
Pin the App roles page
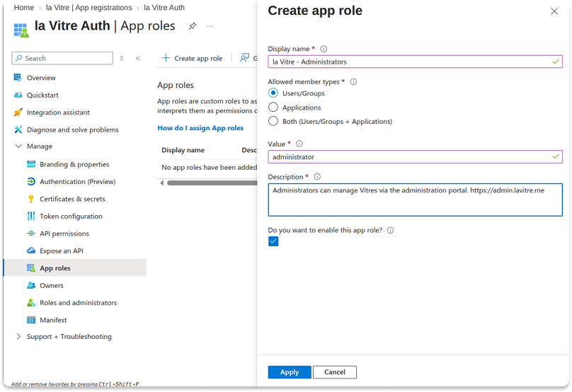coord(193,26)
